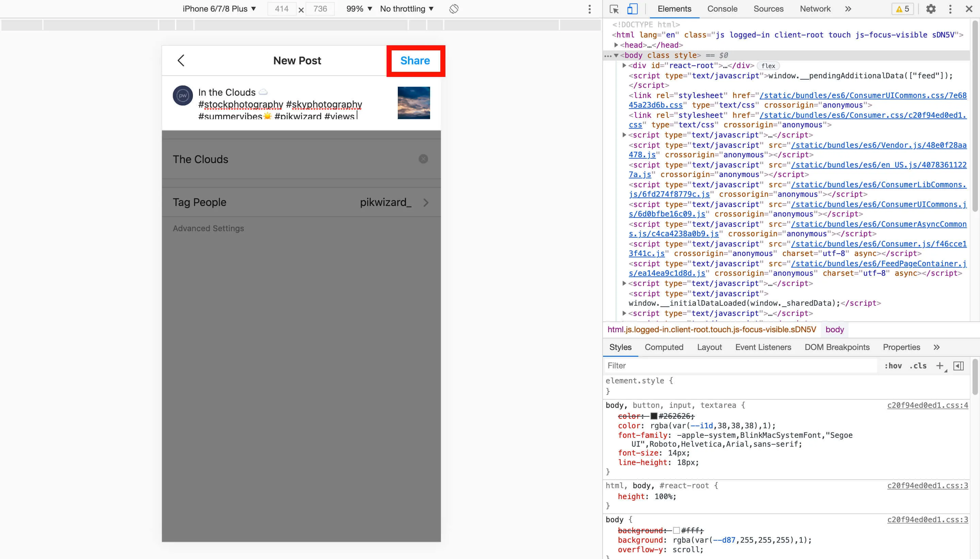This screenshot has width=980, height=559.
Task: Click the Share button to post
Action: tap(415, 61)
